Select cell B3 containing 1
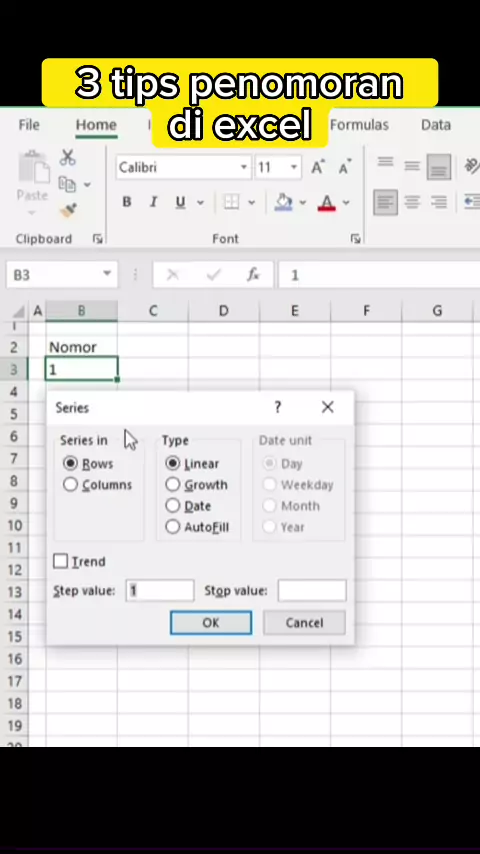Image resolution: width=480 pixels, height=854 pixels. [x=81, y=369]
